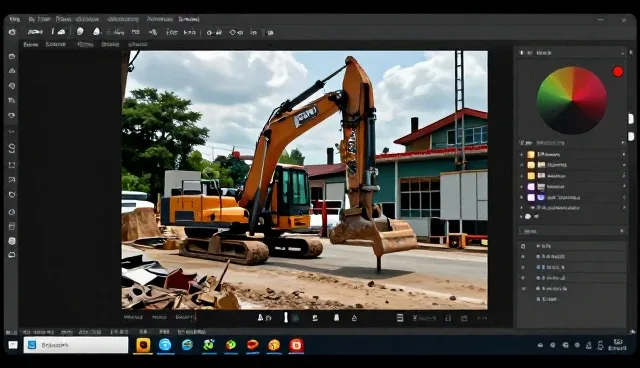Viewport: 640px width, 368px height.
Task: Open the lower list panel header arrow
Action: point(622,231)
